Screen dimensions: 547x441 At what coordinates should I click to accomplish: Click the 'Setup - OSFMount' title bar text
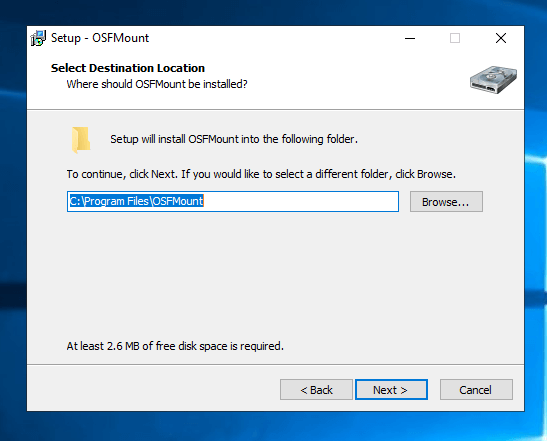pyautogui.click(x=100, y=38)
